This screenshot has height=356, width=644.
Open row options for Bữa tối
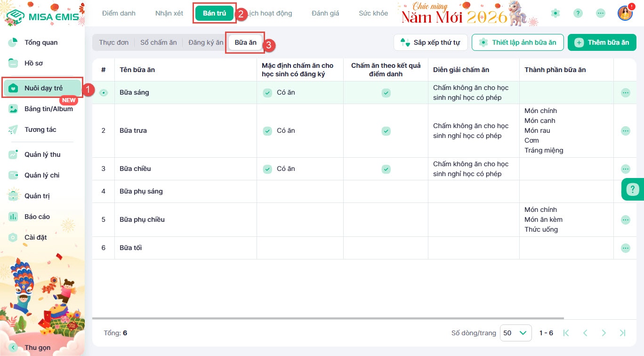click(625, 248)
